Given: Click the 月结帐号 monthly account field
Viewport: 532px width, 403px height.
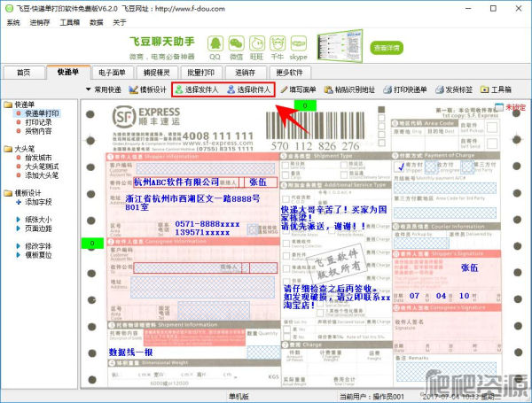Looking at the screenshot, I should [x=445, y=188].
